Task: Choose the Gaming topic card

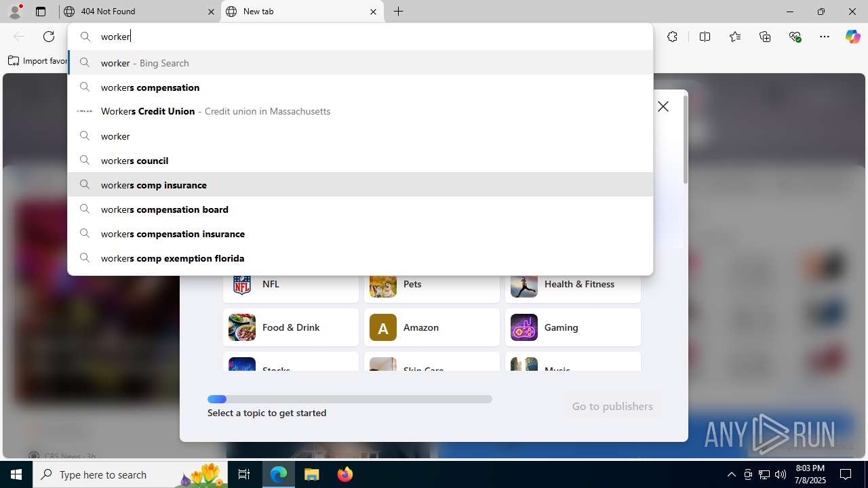Action: (x=573, y=327)
